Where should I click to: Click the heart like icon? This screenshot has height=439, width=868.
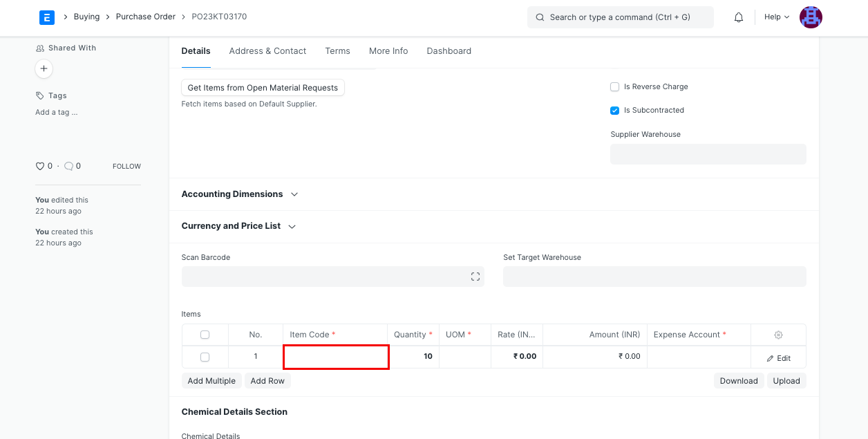[x=39, y=166]
